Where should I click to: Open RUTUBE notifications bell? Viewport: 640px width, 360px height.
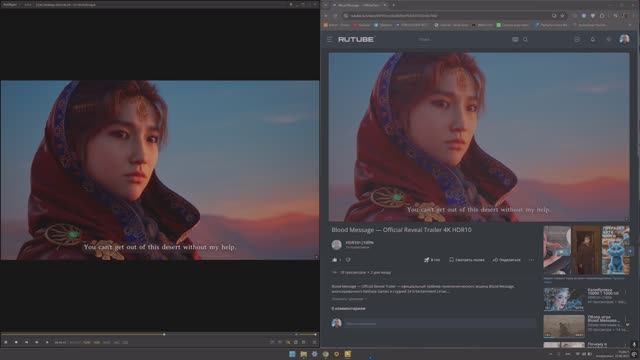point(593,40)
